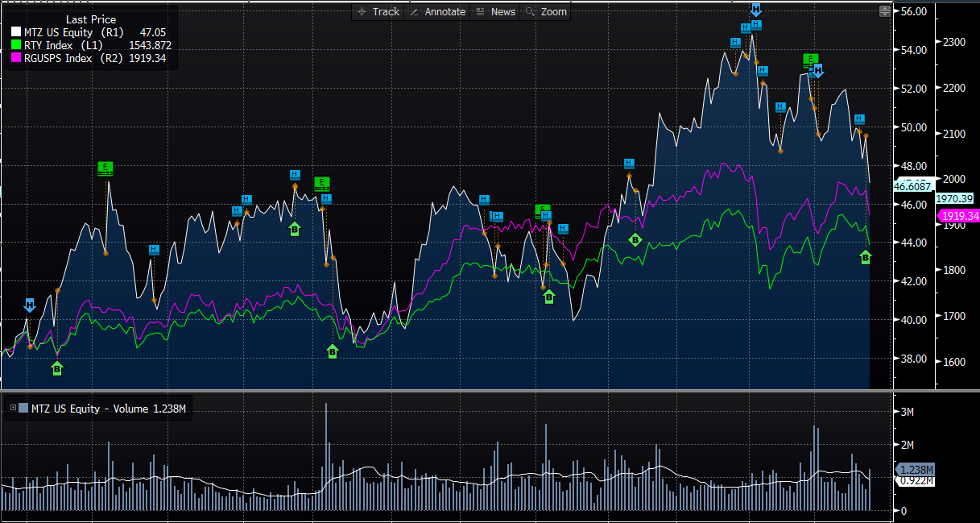Click the RGUSPS Index (R2) legend text

click(73, 58)
